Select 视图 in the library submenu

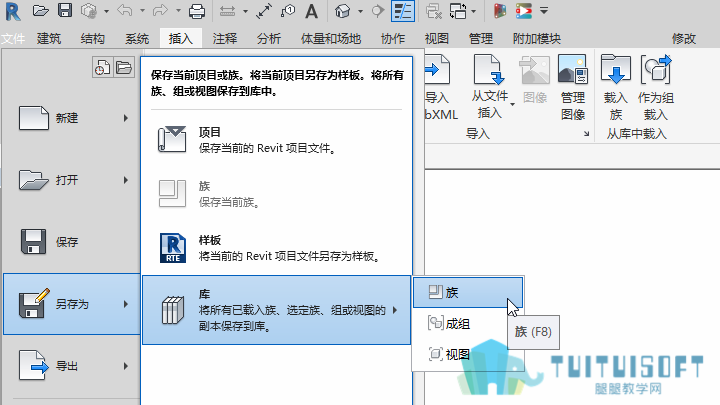coord(468,354)
